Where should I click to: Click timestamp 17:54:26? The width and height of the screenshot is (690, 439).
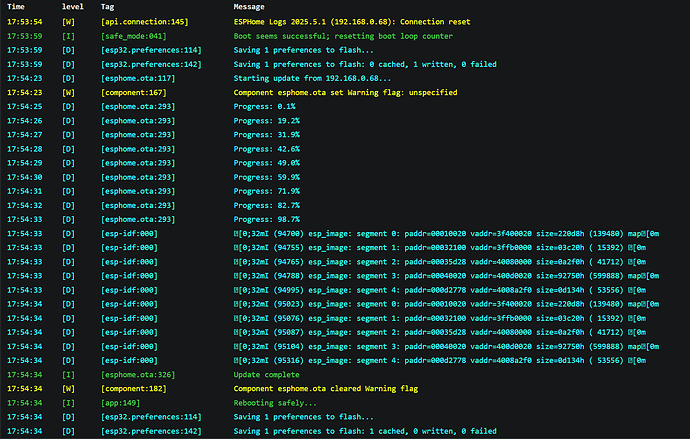point(25,121)
